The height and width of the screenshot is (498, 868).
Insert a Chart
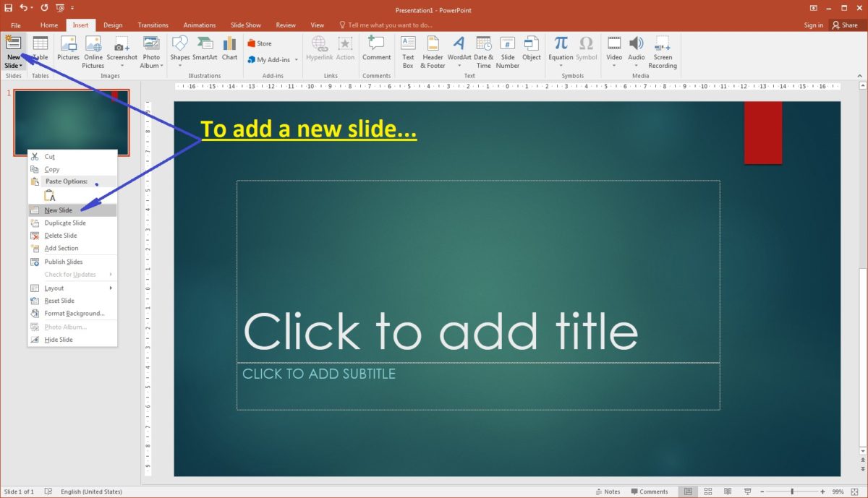[229, 49]
